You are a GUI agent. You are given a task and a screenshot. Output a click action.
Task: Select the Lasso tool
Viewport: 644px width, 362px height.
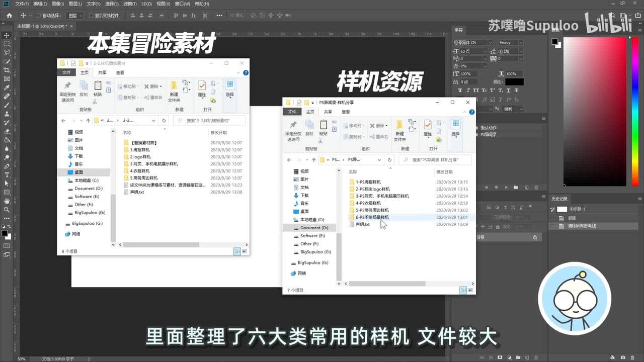click(x=7, y=52)
